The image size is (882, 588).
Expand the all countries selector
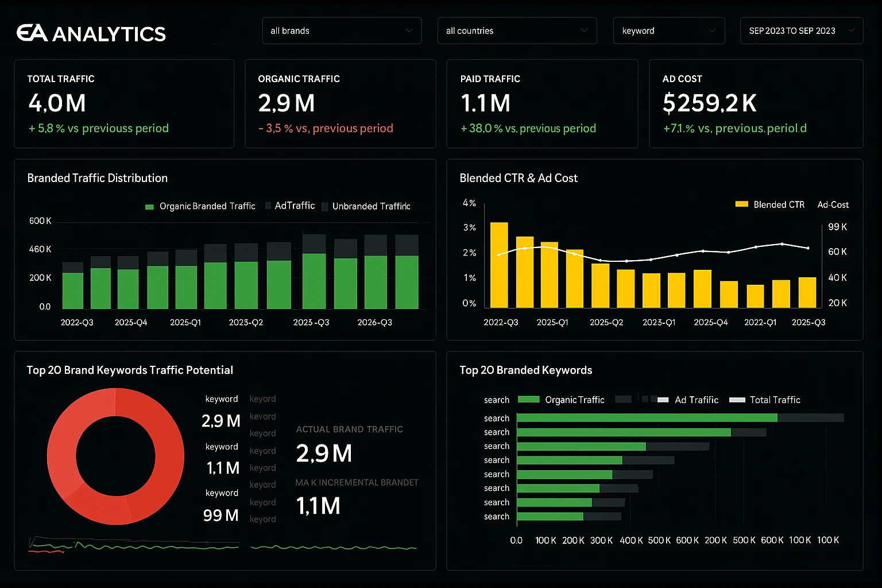tap(516, 30)
